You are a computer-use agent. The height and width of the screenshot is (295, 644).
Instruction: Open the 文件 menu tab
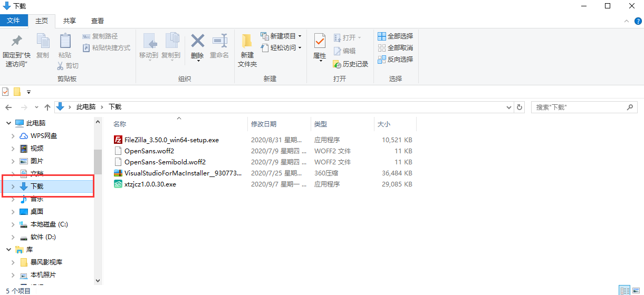click(x=14, y=21)
